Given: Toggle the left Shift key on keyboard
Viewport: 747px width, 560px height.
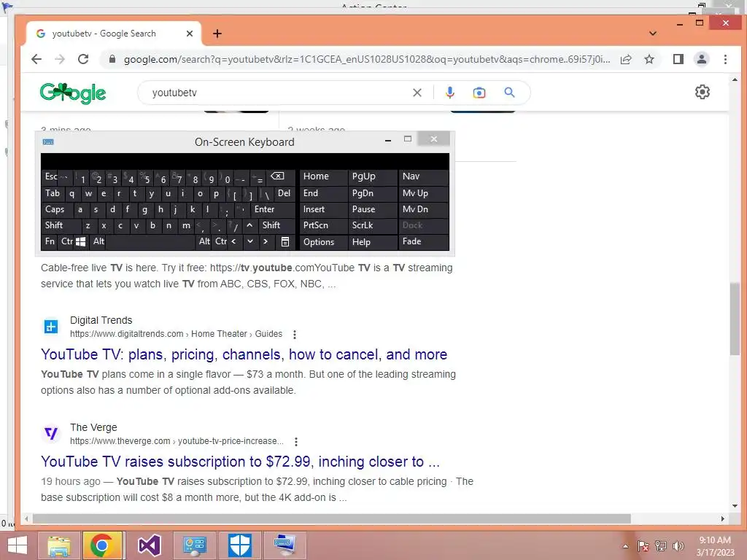Looking at the screenshot, I should [x=61, y=225].
